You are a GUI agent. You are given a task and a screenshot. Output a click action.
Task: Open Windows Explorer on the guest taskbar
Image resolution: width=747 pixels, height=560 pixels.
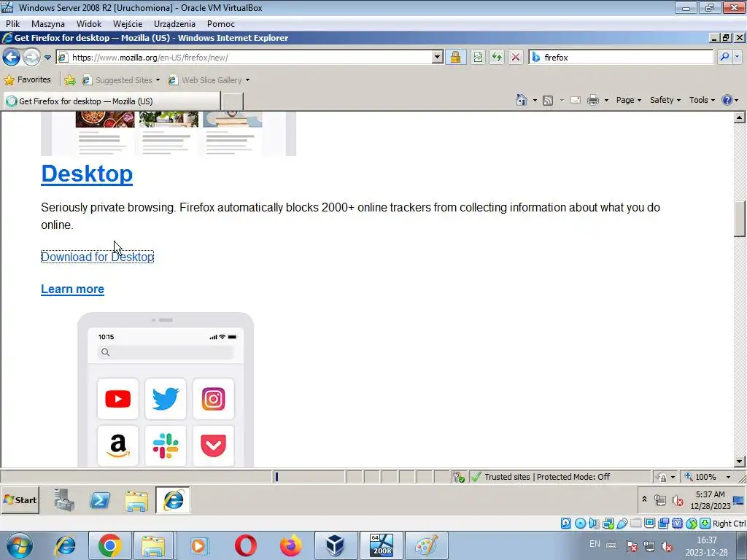click(136, 501)
